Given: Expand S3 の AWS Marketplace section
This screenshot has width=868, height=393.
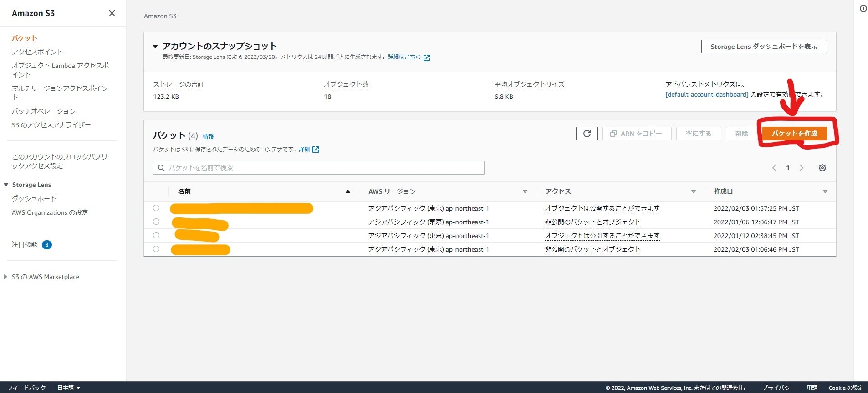Looking at the screenshot, I should [5, 277].
